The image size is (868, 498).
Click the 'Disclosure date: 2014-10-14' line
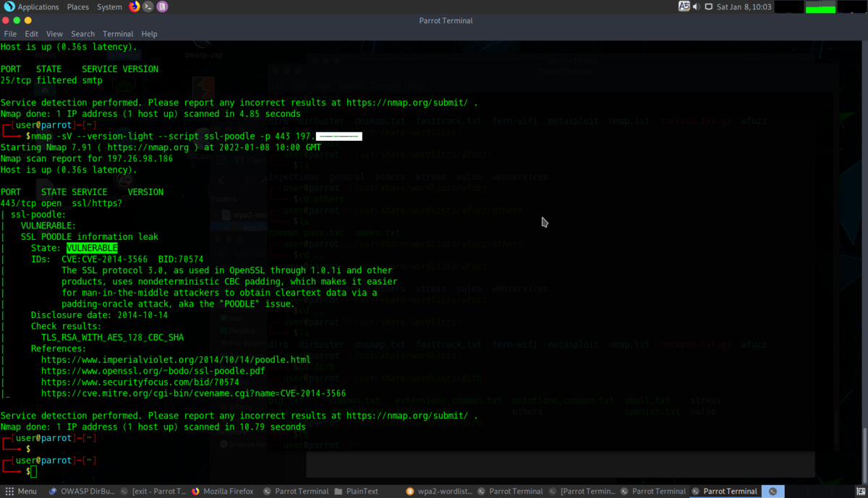pyautogui.click(x=100, y=315)
